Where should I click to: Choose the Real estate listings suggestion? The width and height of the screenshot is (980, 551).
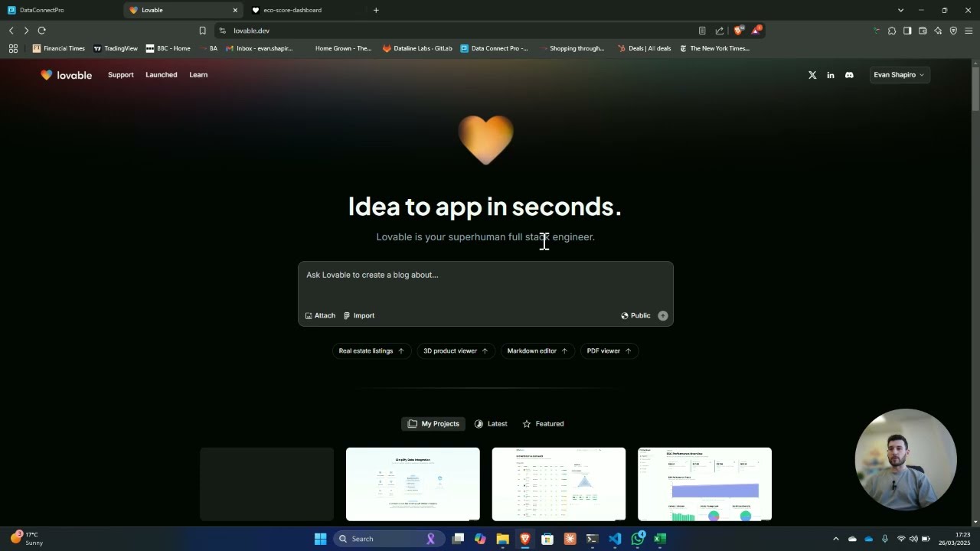(371, 350)
